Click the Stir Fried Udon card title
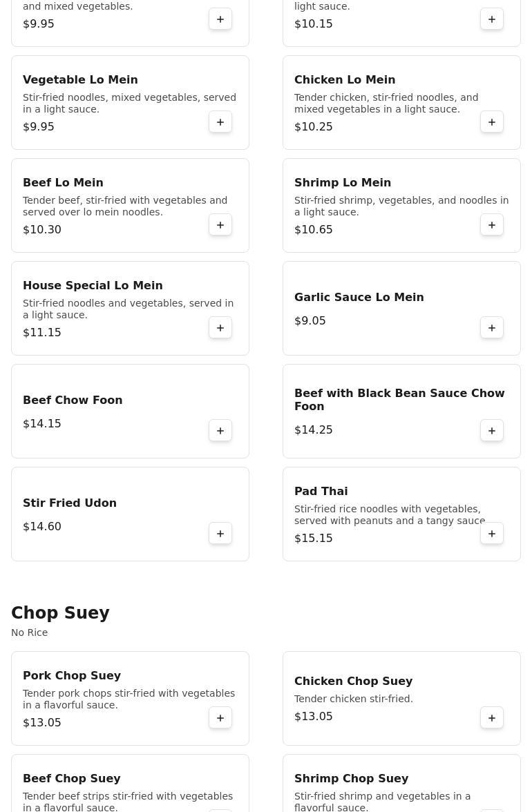 pos(70,503)
